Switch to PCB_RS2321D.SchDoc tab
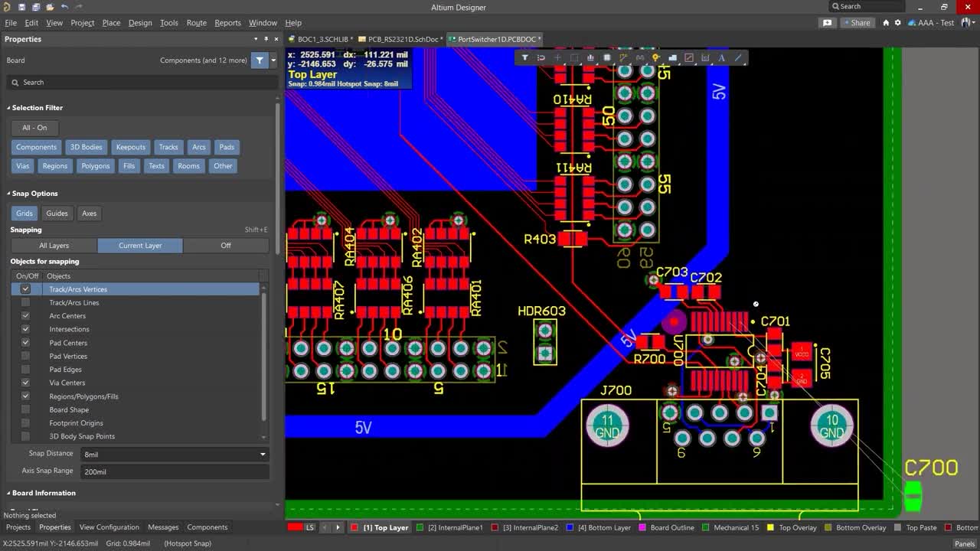This screenshot has width=980, height=551. (402, 39)
